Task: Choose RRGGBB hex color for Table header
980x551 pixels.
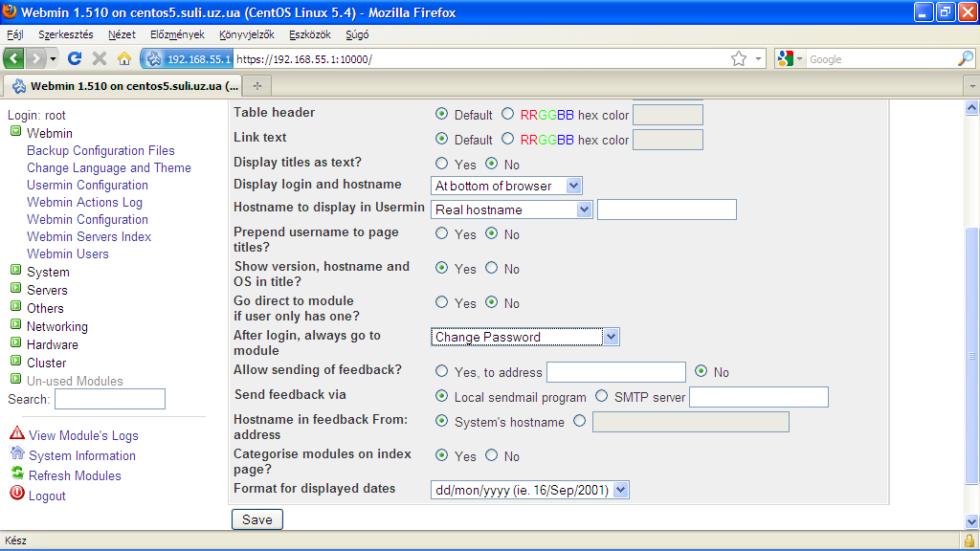Action: pos(507,115)
